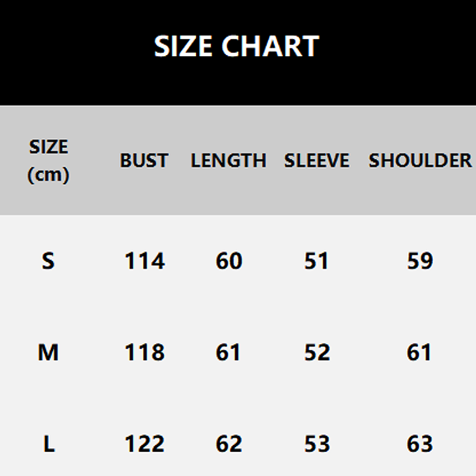Viewport: 476px width, 476px height.
Task: Click the SHOULDER column header
Action: (x=420, y=161)
